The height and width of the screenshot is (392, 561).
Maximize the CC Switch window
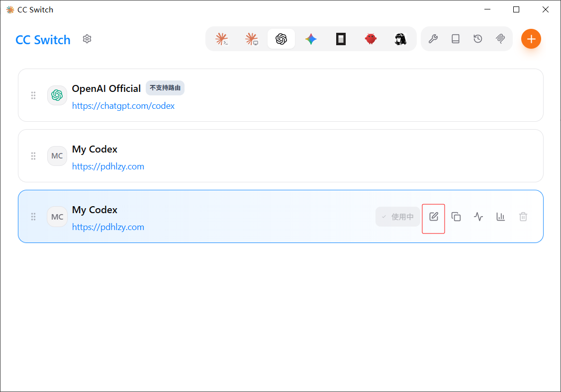[516, 9]
